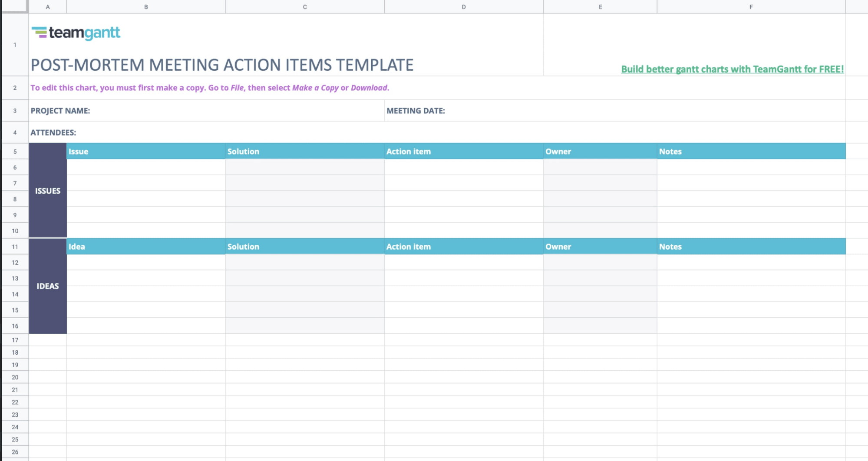Select column B header

pyautogui.click(x=146, y=7)
